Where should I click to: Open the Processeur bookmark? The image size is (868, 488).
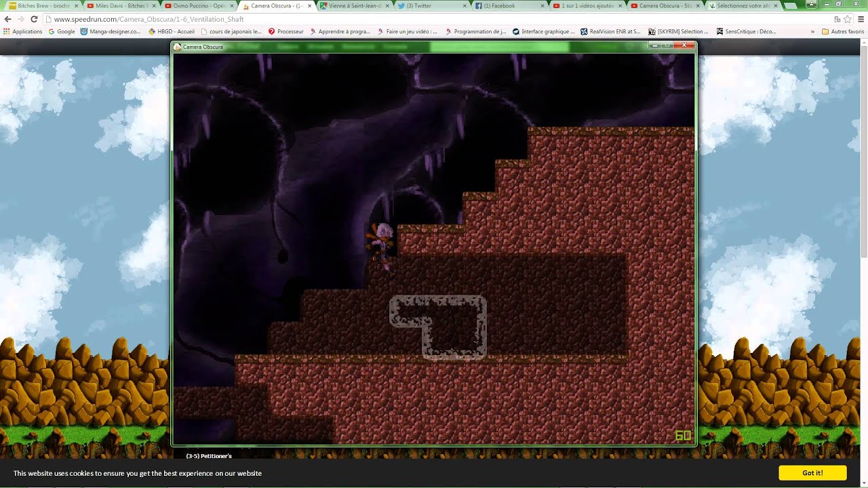coord(286,31)
